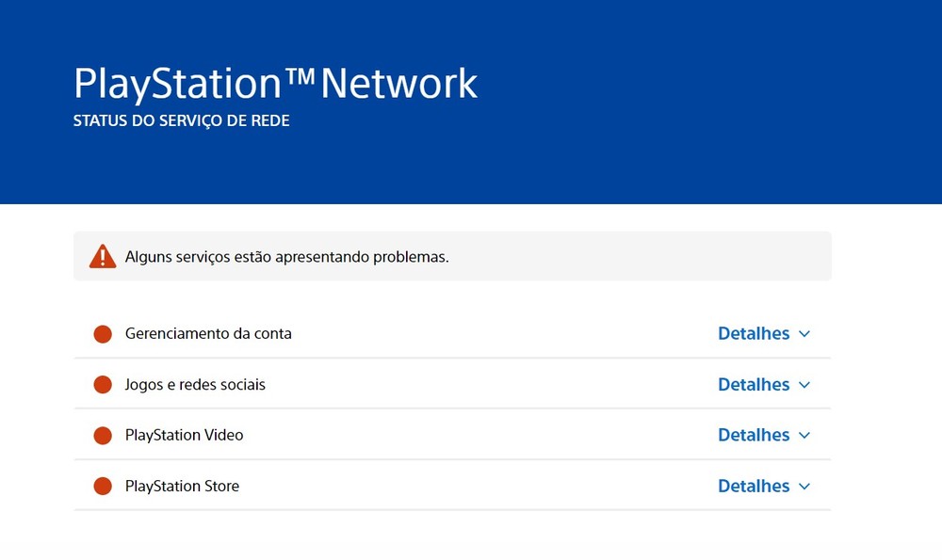942x560 pixels.
Task: Show Detalhes for PlayStation Store
Action: pyautogui.click(x=753, y=486)
